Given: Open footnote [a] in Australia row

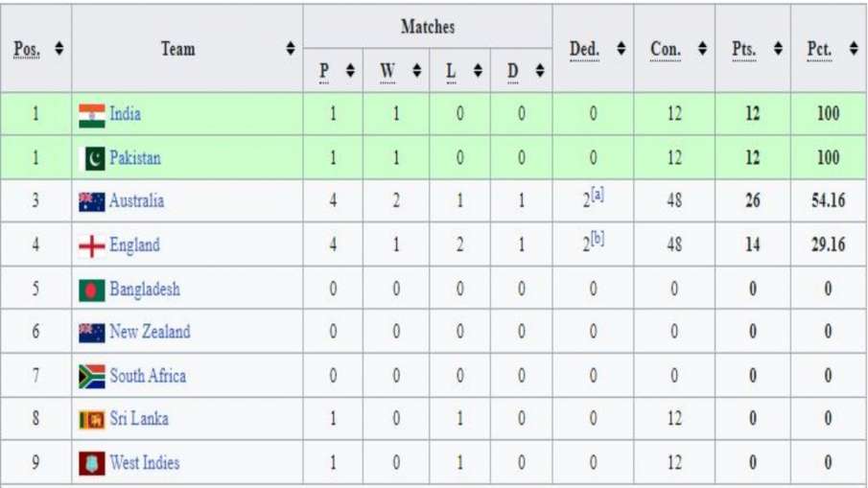Looking at the screenshot, I should coord(597,195).
